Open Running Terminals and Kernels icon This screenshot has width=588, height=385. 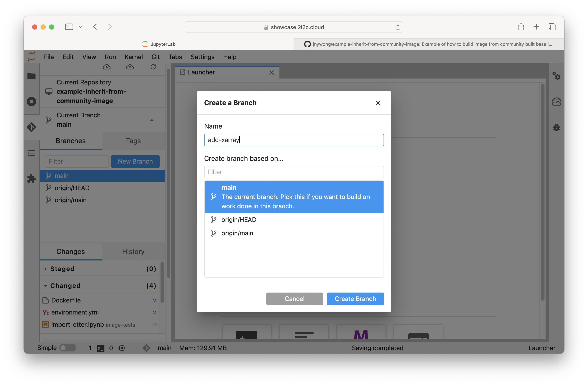(31, 102)
